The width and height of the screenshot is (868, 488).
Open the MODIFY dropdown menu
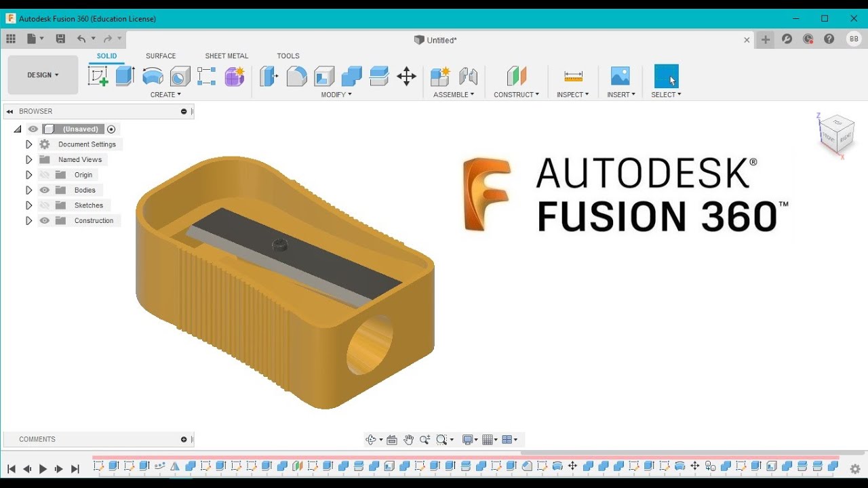tap(336, 95)
